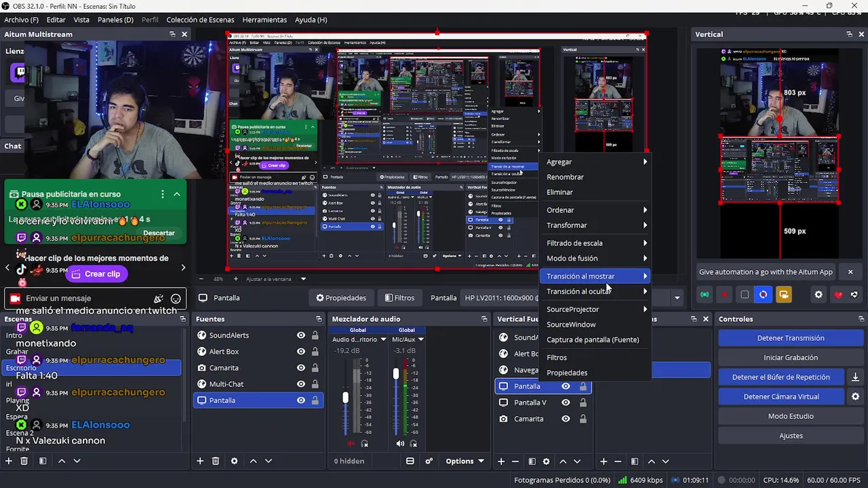Mute the Mic/Aux speaker icon
This screenshot has height=488, width=868.
[x=400, y=444]
